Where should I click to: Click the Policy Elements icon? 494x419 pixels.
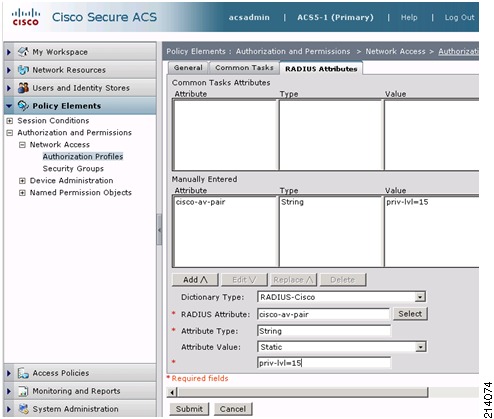23,106
